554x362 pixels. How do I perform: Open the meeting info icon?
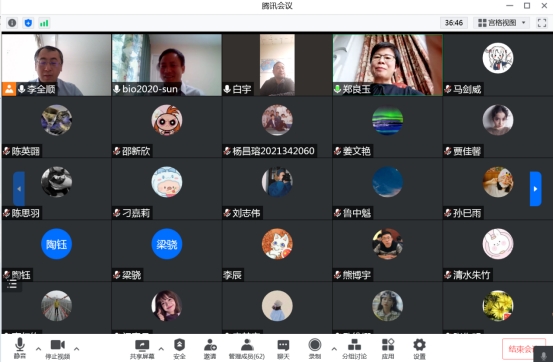12,23
